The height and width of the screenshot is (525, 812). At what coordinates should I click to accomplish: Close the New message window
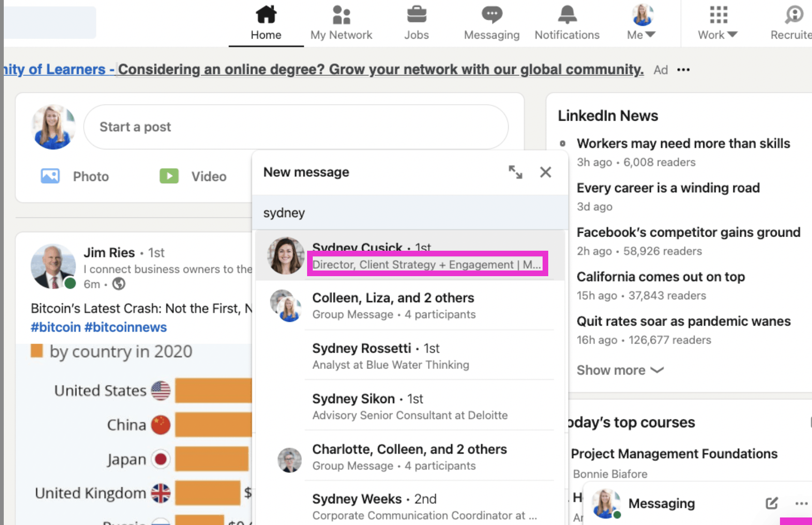click(x=545, y=172)
